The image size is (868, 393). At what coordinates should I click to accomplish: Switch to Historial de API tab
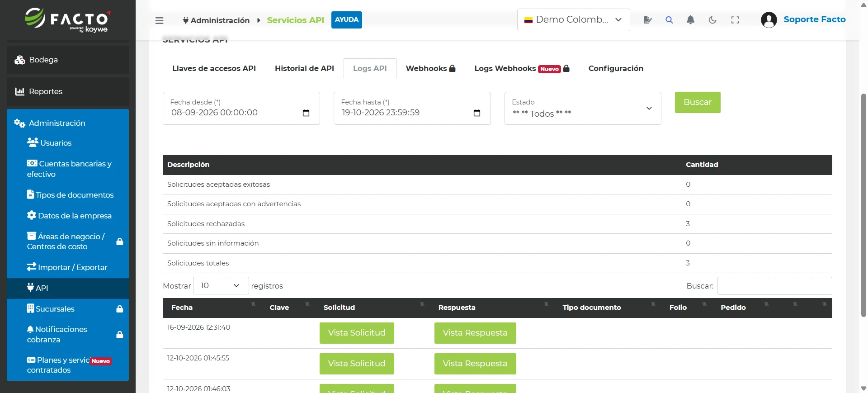pyautogui.click(x=304, y=68)
